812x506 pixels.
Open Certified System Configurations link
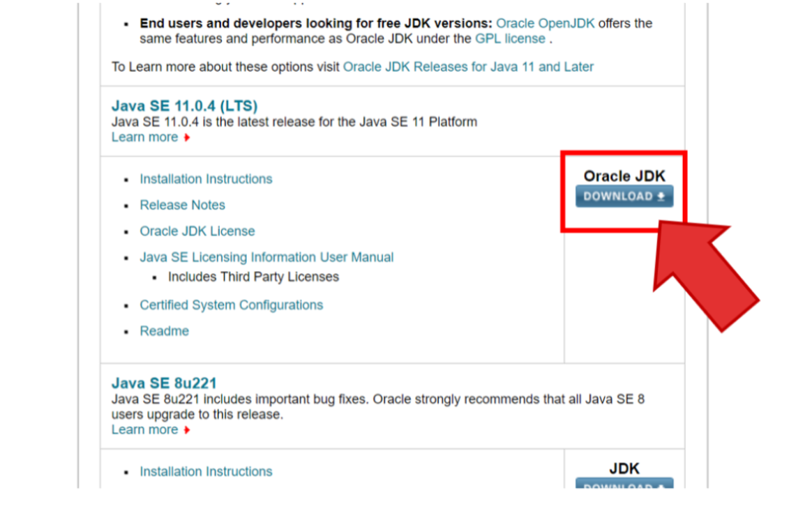point(231,305)
